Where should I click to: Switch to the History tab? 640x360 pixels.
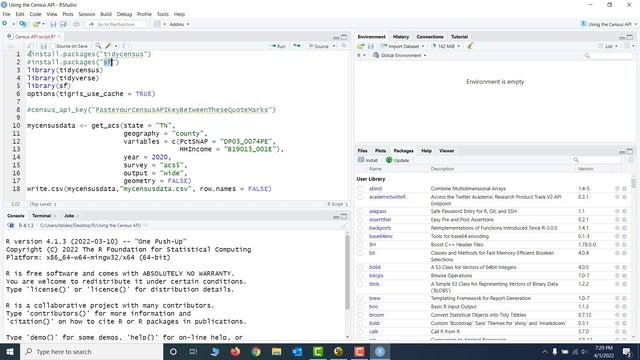pos(401,37)
